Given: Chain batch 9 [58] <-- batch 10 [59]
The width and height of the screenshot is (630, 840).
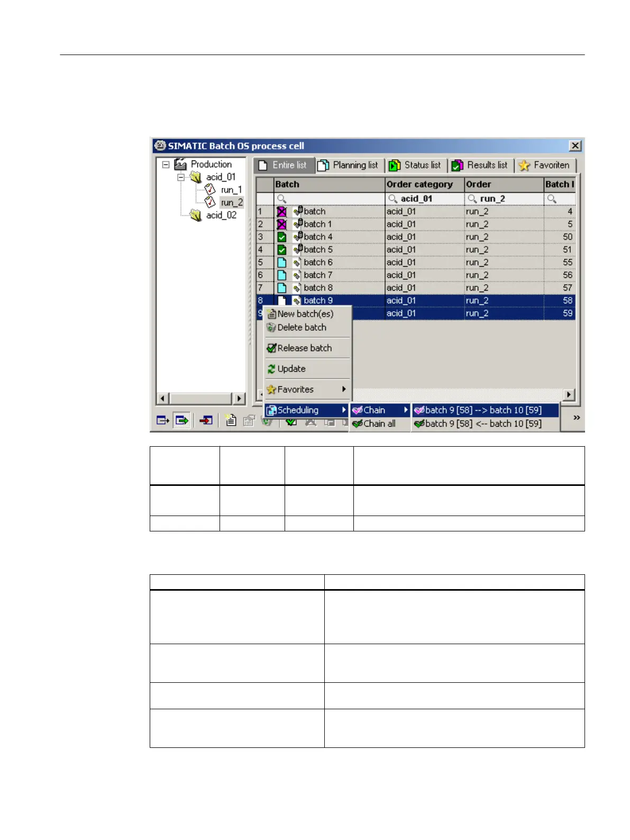Looking at the screenshot, I should [485, 424].
